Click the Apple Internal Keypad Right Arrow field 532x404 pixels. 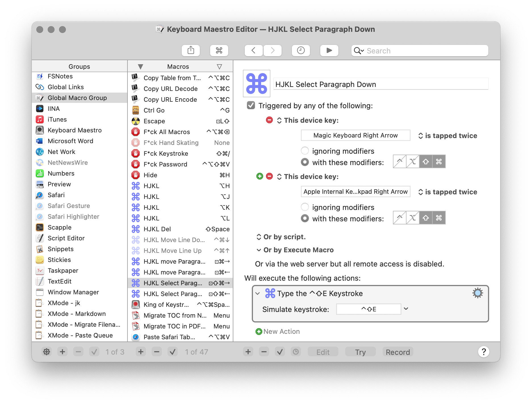pos(355,191)
